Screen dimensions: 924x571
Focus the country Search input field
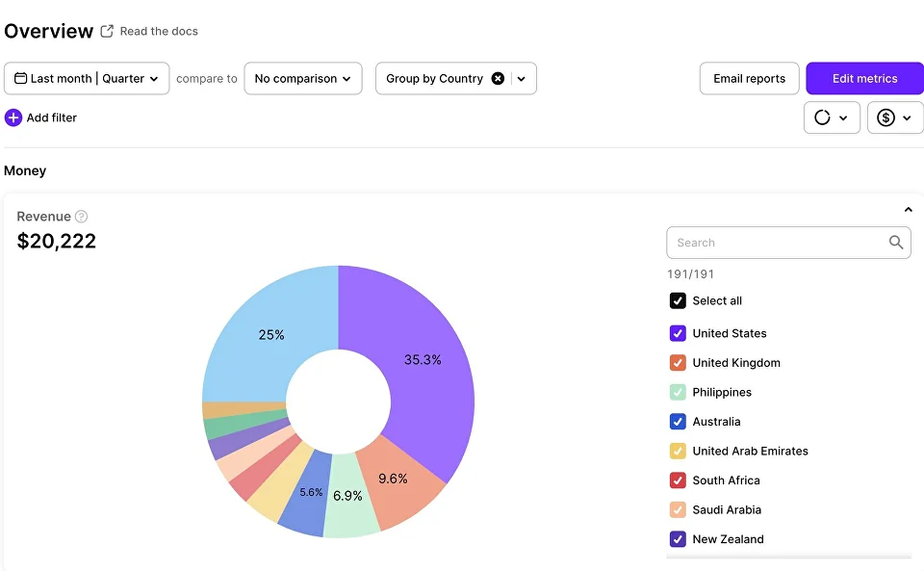(788, 243)
